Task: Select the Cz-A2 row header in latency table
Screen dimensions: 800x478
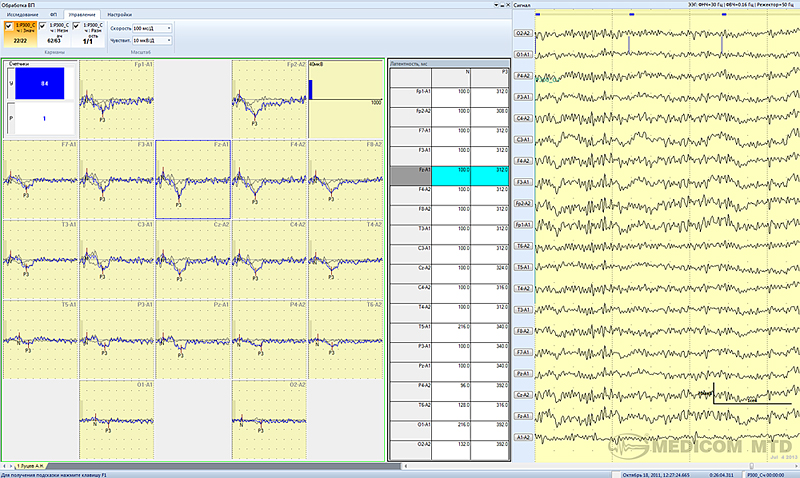Action: coord(411,274)
